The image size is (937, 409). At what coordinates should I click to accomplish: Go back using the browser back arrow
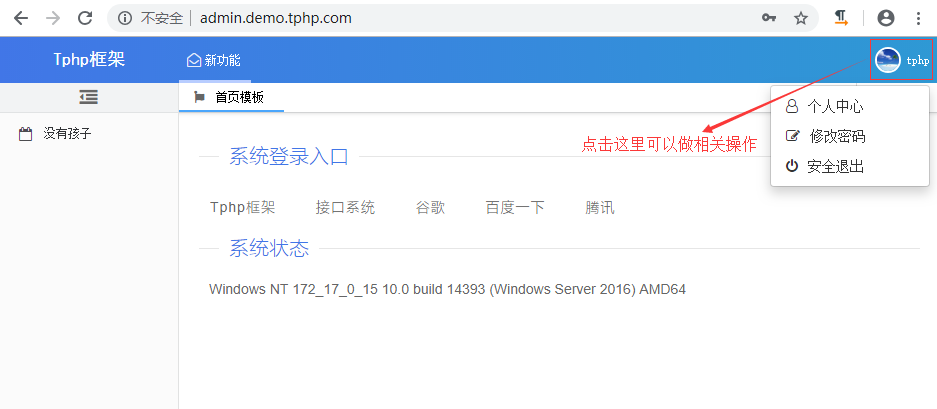tap(21, 18)
